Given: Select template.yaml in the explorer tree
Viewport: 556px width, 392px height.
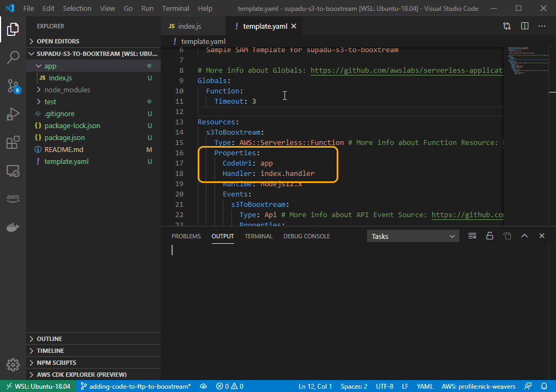Looking at the screenshot, I should click(x=93, y=162).
